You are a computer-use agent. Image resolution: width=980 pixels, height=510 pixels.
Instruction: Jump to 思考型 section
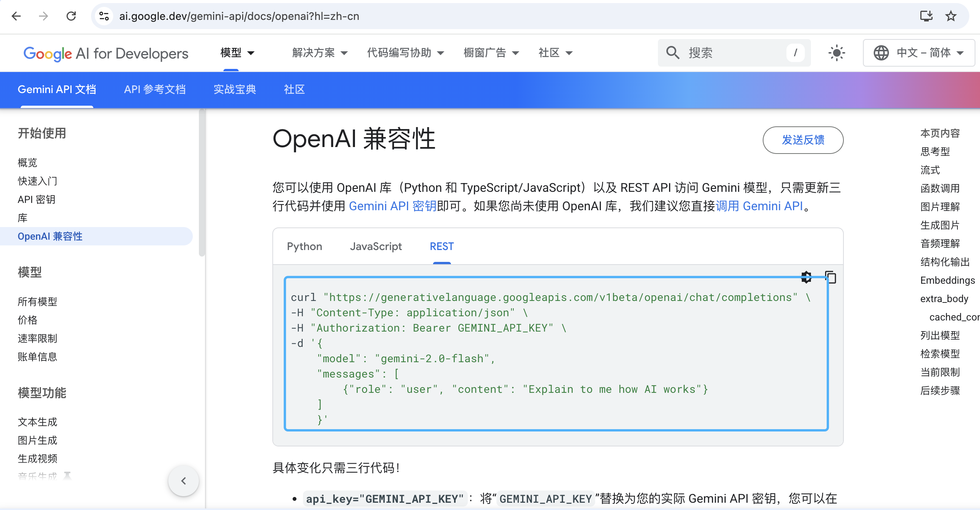click(x=935, y=152)
